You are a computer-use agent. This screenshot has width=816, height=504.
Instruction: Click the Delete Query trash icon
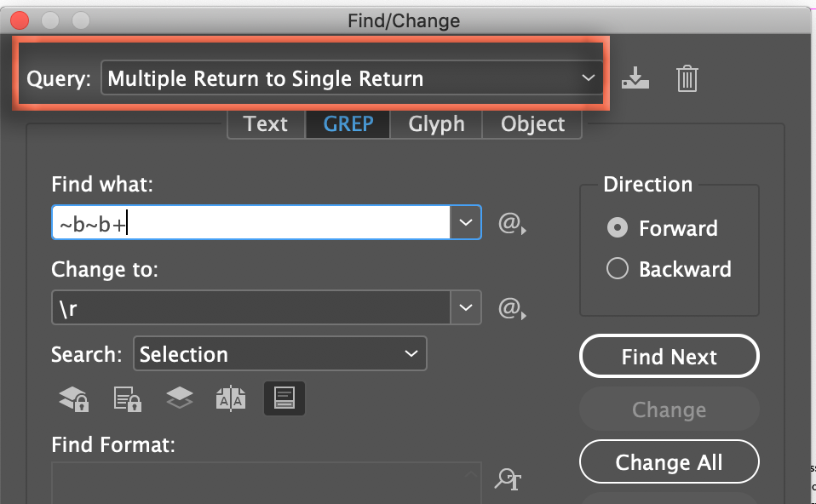[x=687, y=79]
